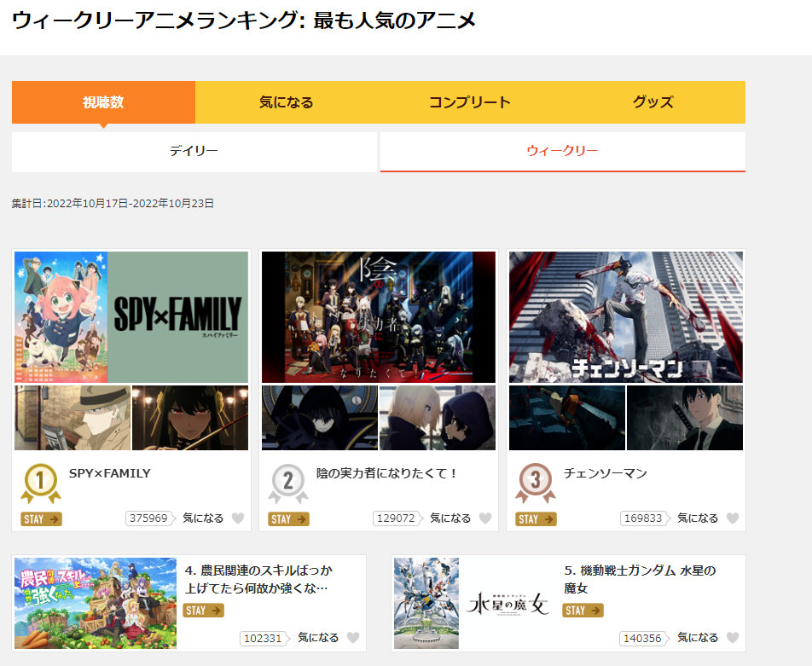Click the 集計日 date range text
812x666 pixels.
click(113, 204)
